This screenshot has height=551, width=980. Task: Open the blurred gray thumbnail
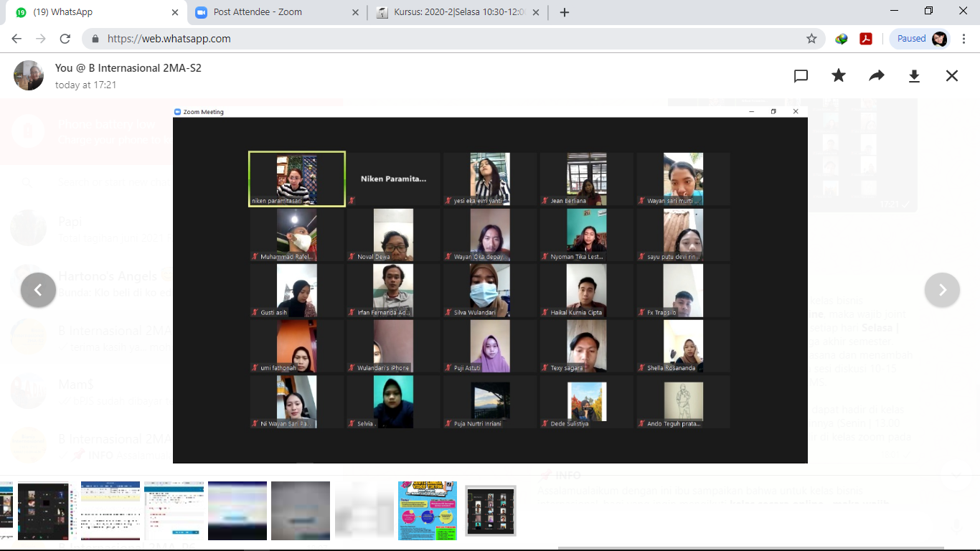tap(301, 511)
